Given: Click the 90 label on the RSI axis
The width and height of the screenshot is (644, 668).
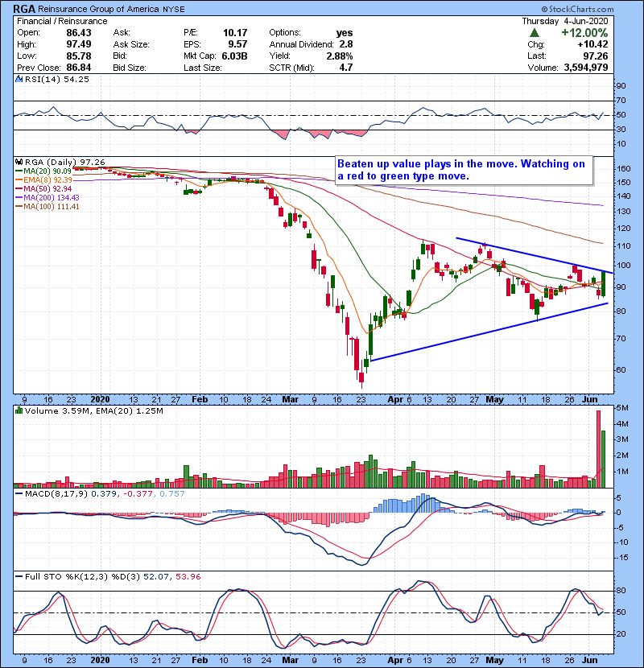Looking at the screenshot, I should click(x=621, y=86).
